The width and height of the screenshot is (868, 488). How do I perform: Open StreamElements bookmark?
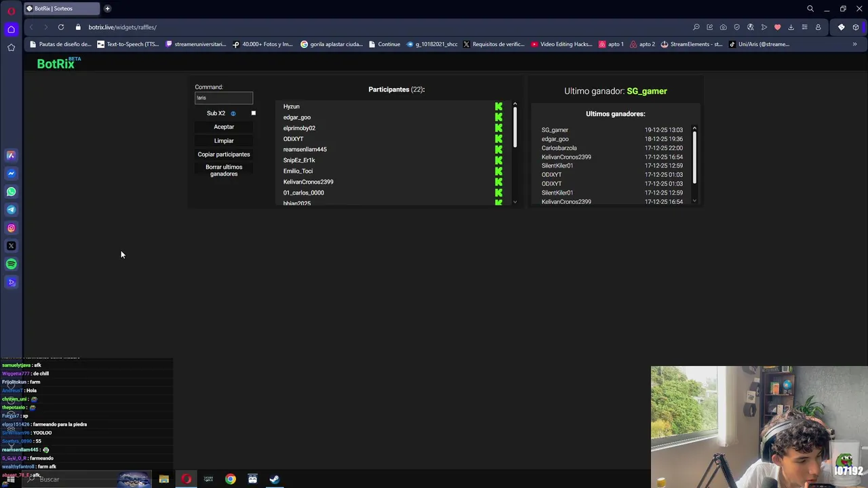click(692, 44)
